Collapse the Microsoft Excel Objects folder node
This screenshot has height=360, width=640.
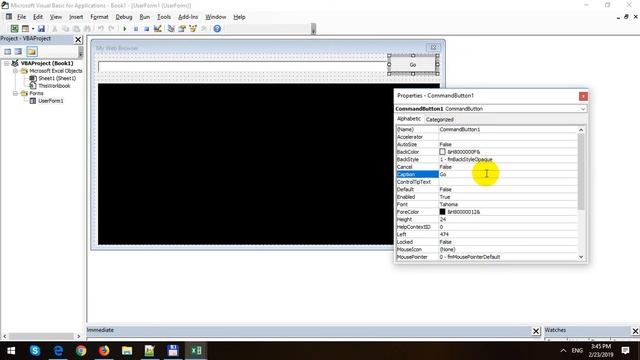[16, 71]
